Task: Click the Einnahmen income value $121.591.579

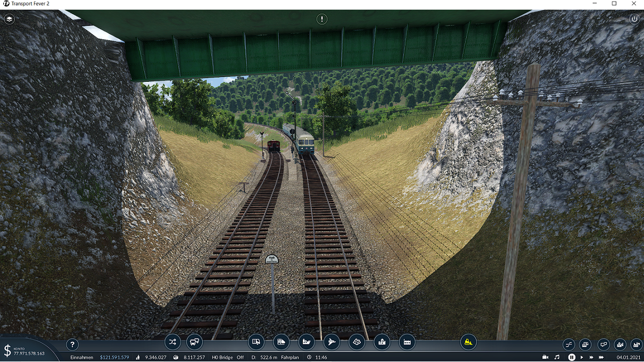Action: [x=114, y=357]
